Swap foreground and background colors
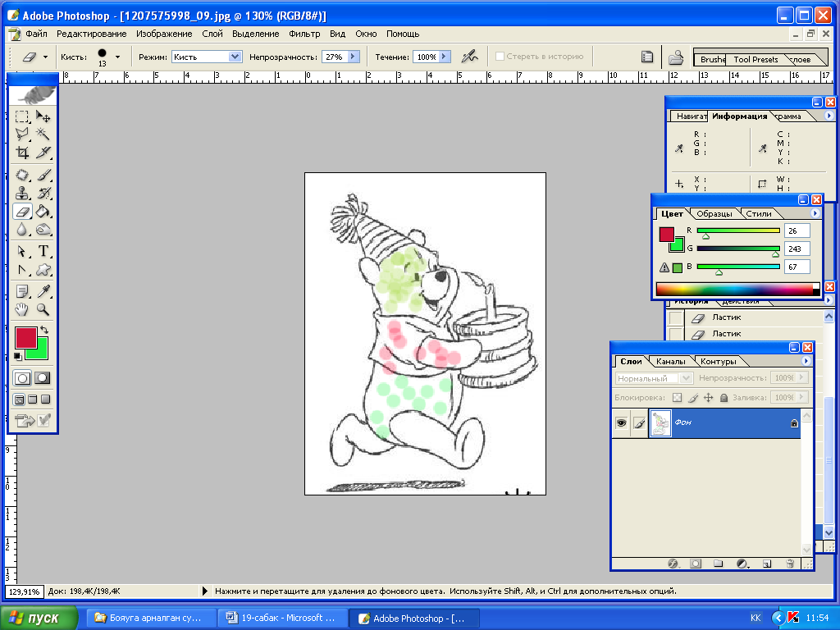840x630 pixels. click(44, 330)
